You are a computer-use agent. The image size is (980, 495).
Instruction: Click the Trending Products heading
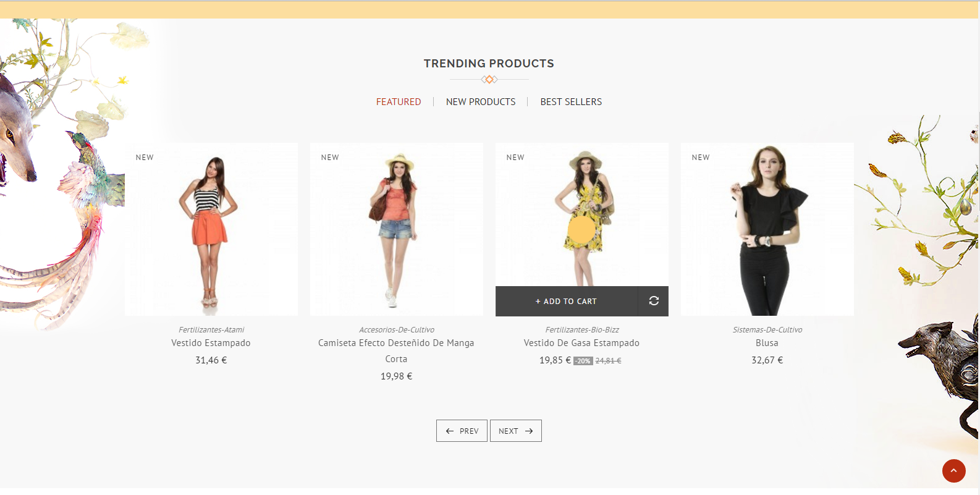[489, 64]
